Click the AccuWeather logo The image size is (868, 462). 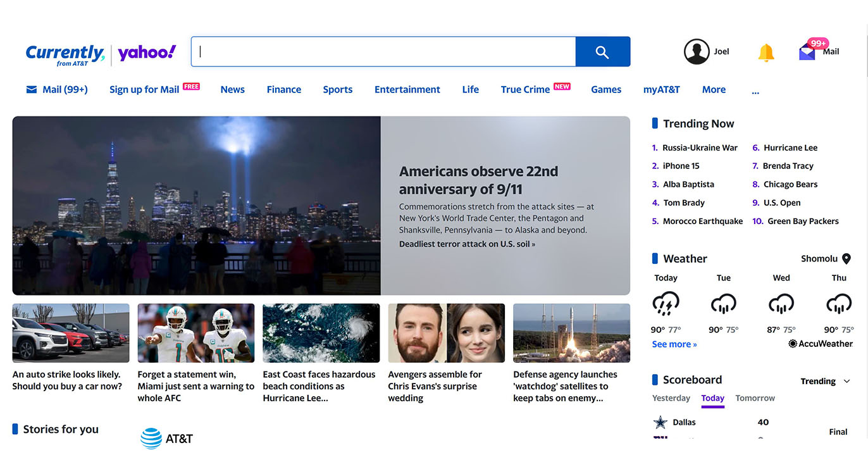tap(821, 344)
